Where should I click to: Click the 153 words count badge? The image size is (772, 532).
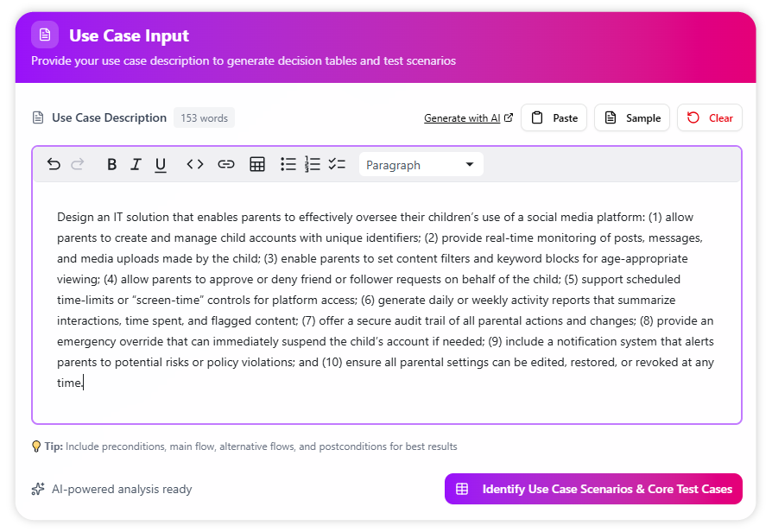pos(204,118)
